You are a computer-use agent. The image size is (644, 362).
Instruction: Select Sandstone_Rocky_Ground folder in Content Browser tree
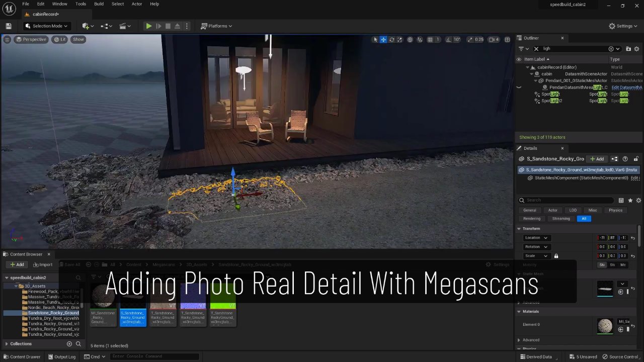tap(53, 313)
